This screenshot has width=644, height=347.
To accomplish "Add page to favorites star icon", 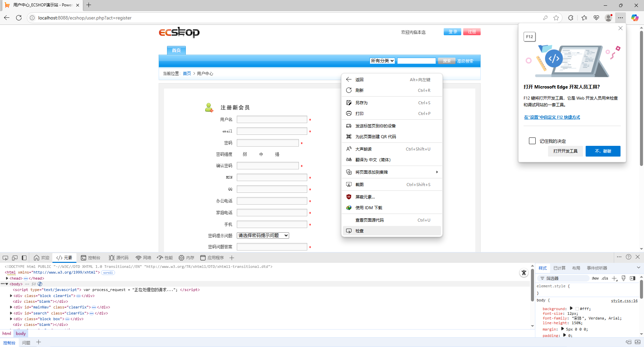I will 556,18.
